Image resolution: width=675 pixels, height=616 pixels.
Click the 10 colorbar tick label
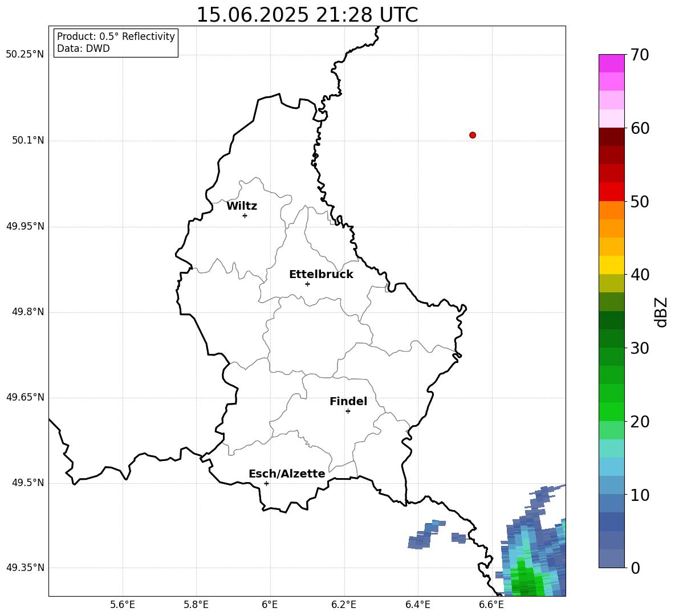[640, 495]
